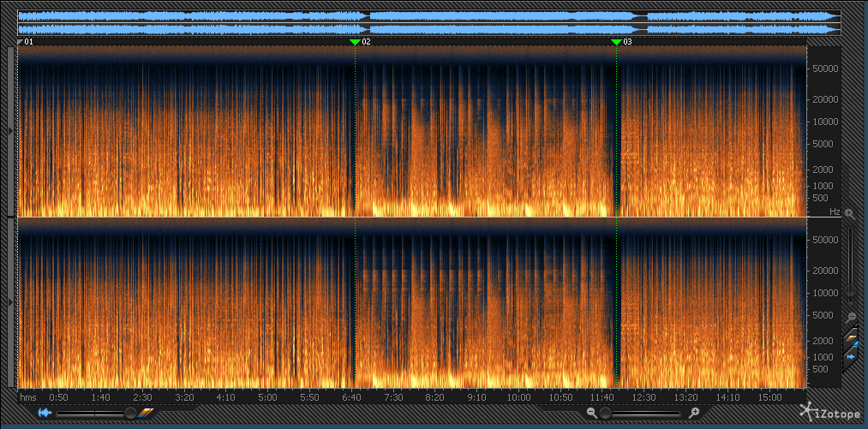Click the iZotope logo

pyautogui.click(x=828, y=413)
